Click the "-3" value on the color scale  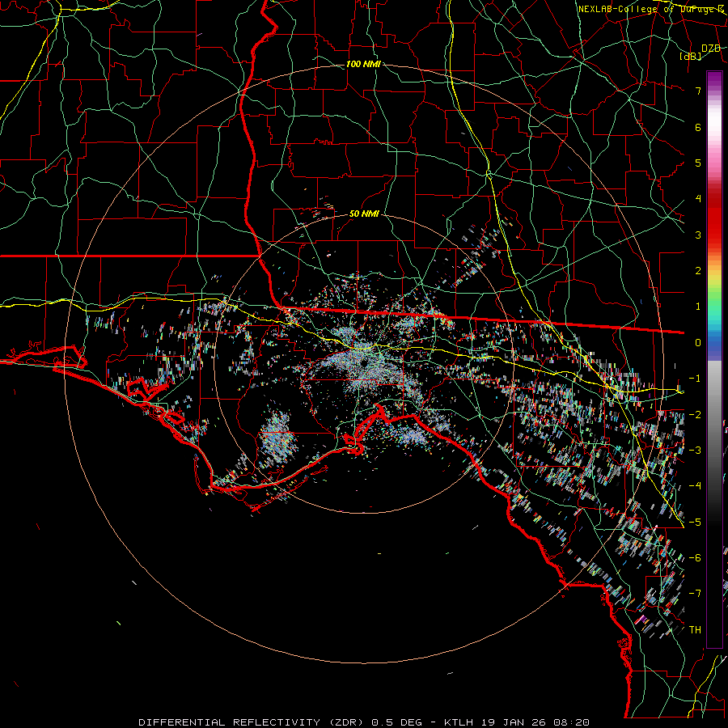point(695,451)
